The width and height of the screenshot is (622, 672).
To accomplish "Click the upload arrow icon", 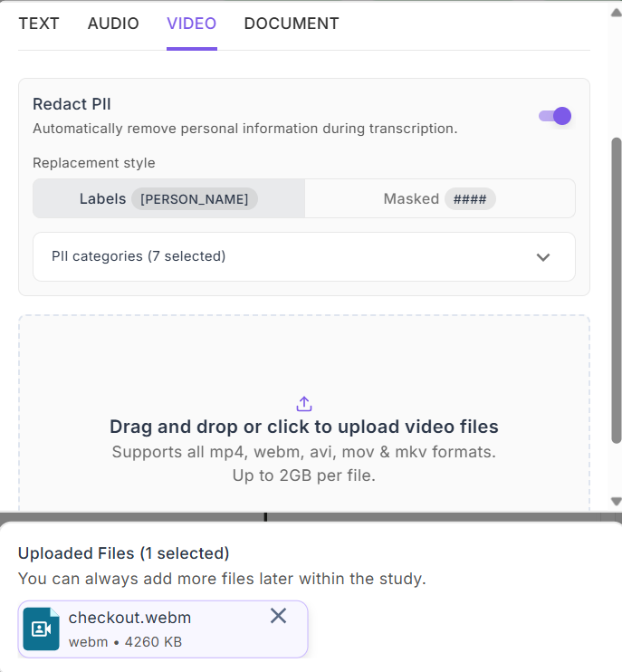I will coord(304,404).
